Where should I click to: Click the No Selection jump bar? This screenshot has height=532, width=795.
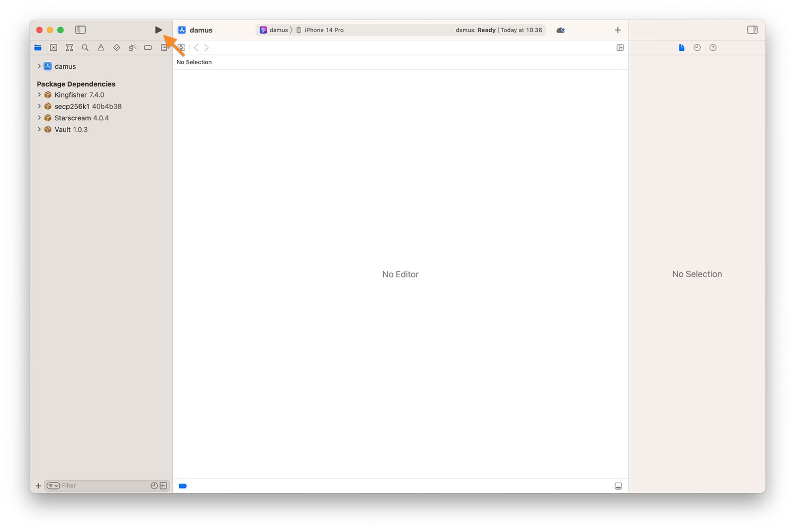click(194, 62)
